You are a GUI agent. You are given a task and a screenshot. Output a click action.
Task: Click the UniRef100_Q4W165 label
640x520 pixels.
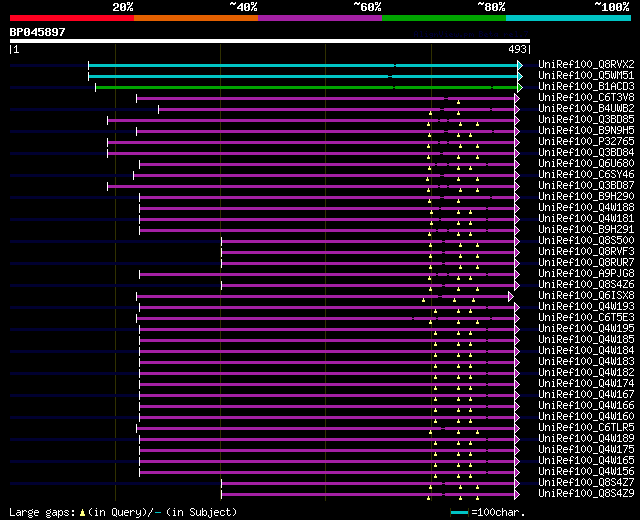tap(586, 461)
